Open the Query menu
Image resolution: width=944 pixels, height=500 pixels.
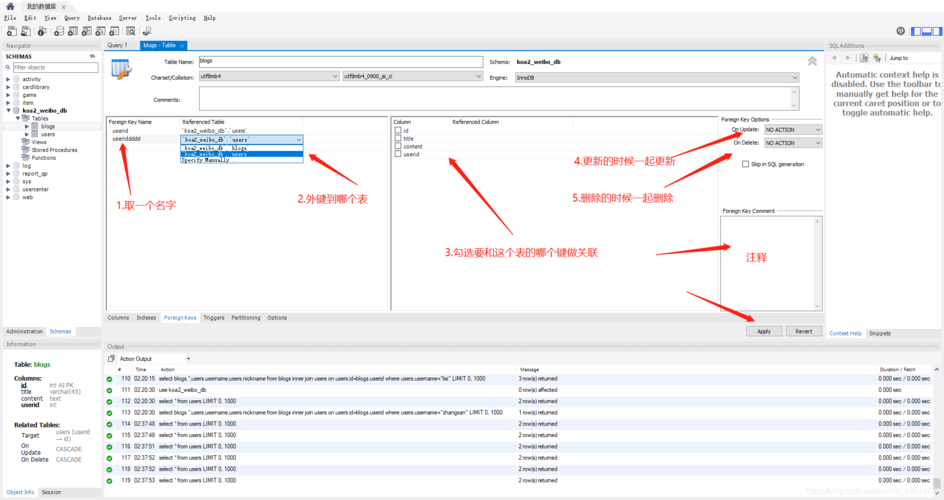click(72, 18)
